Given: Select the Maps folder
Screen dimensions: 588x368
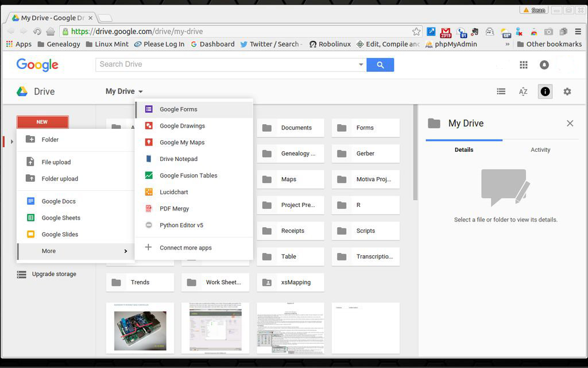Looking at the screenshot, I should click(x=290, y=179).
